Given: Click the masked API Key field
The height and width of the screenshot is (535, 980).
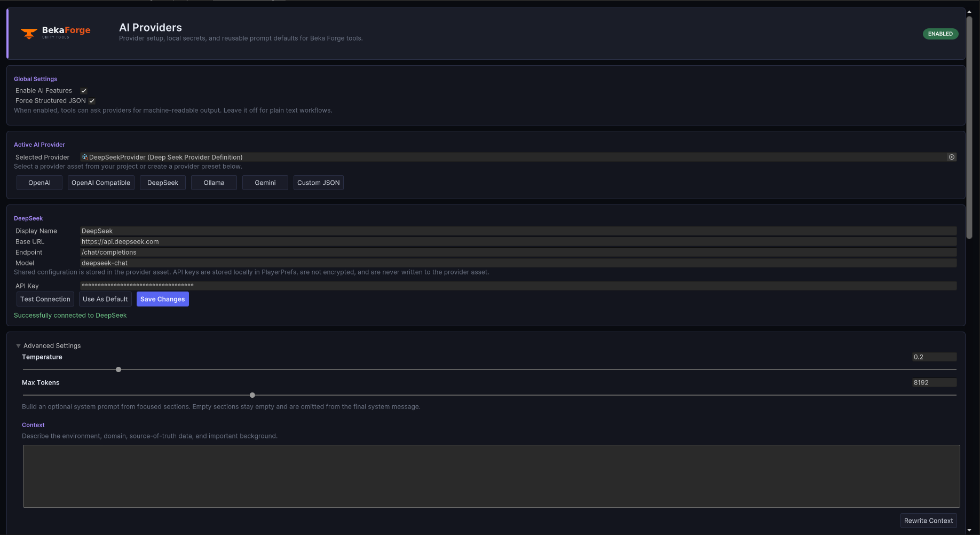Looking at the screenshot, I should 518,286.
